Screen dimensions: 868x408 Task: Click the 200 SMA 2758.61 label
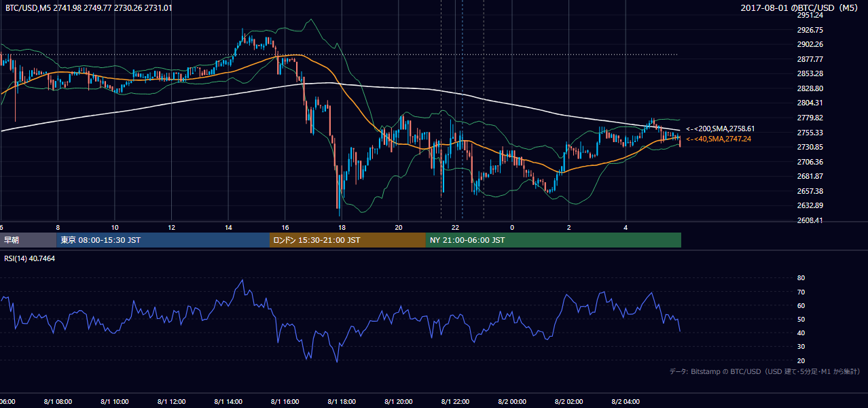(720, 129)
